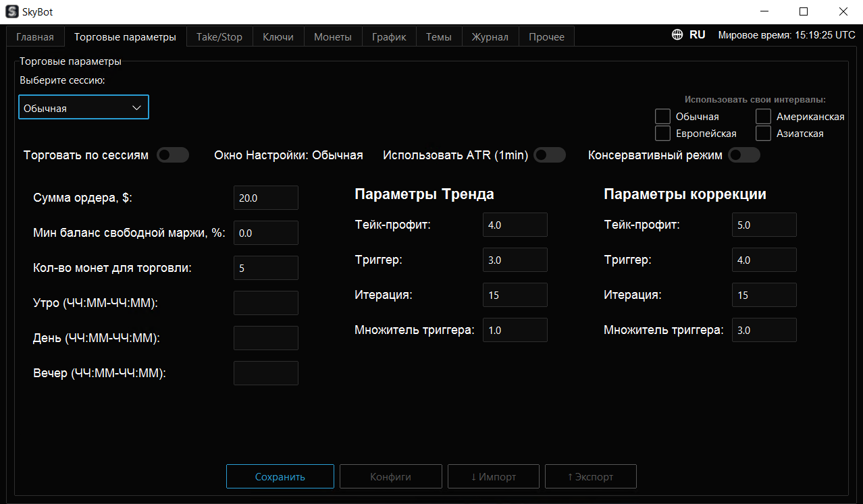Click Использовать свои интервалы label
This screenshot has height=504, width=863.
point(755,99)
